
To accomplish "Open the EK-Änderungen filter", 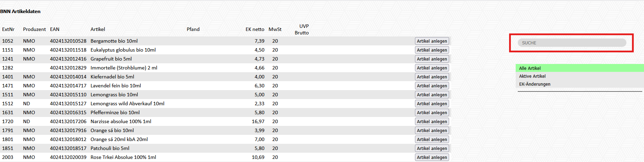I will (535, 84).
